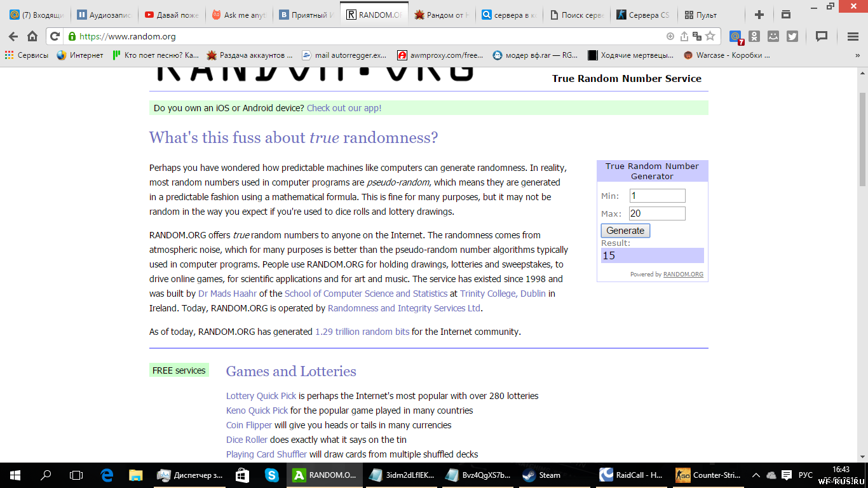Expand the bookmarks bar overflow chevron
This screenshot has height=488, width=868.
[857, 55]
